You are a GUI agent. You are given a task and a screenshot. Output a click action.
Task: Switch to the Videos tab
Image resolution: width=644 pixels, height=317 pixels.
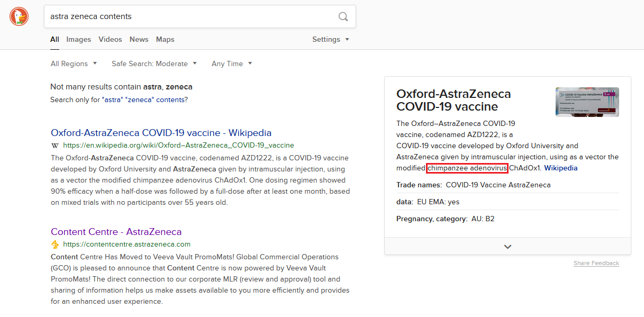point(110,39)
